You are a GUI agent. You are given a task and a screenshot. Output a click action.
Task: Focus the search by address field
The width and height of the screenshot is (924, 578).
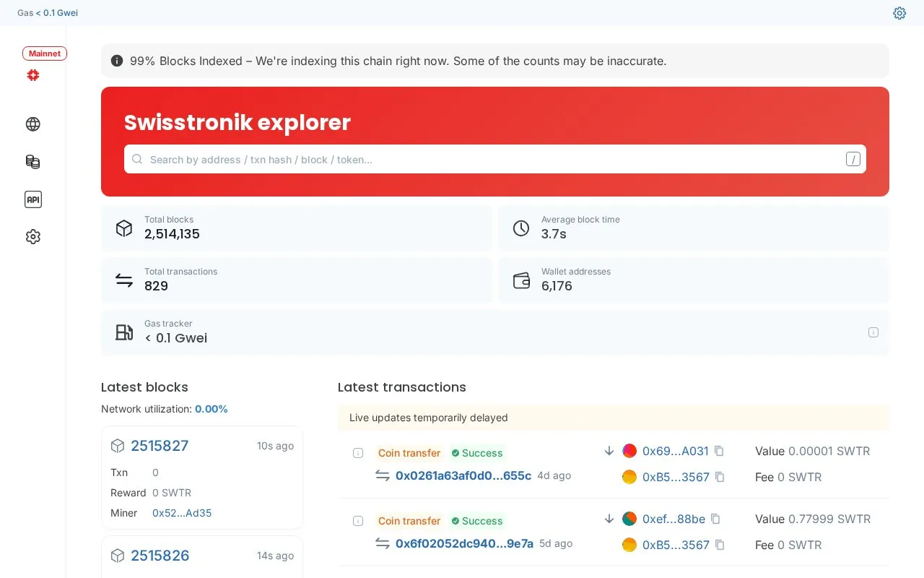495,159
